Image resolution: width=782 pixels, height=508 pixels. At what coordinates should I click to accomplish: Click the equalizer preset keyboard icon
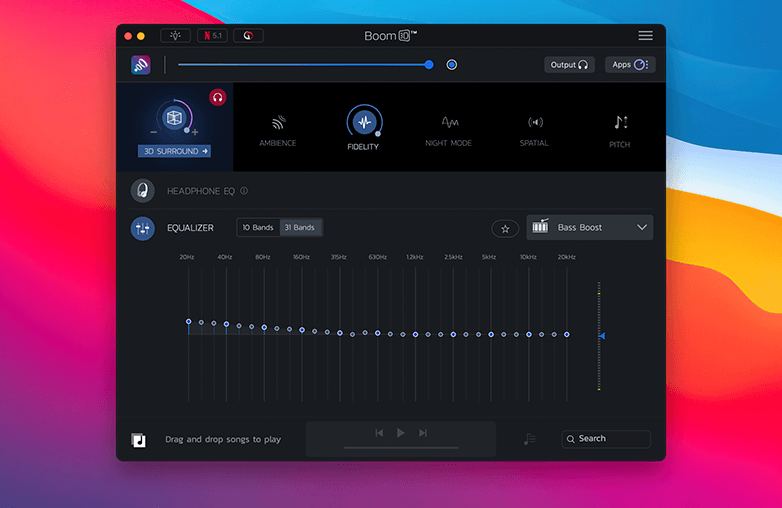(x=540, y=226)
